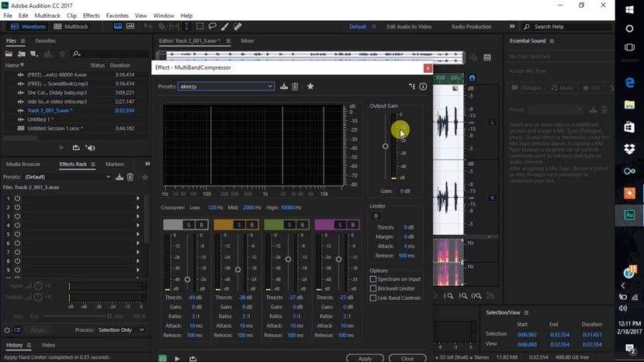Enable Spectrum on Input checkbox
Viewport: 644px width, 362px height.
click(373, 279)
